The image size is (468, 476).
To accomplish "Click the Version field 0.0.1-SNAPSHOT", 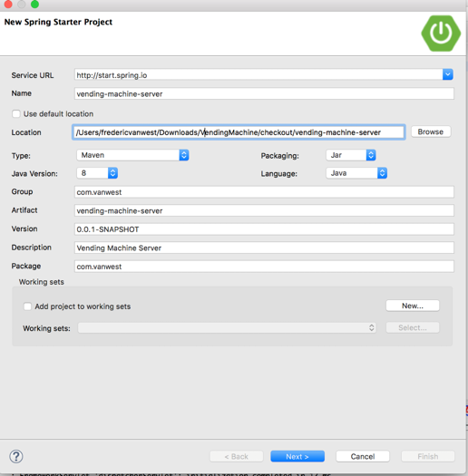I will (x=264, y=229).
